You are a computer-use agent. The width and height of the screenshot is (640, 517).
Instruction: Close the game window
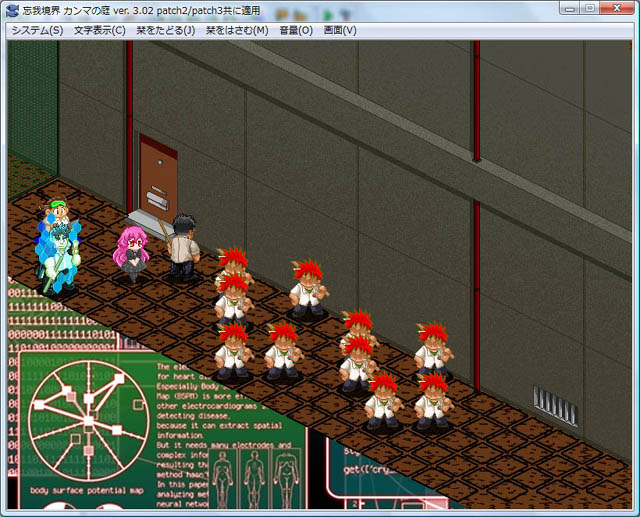coord(616,8)
